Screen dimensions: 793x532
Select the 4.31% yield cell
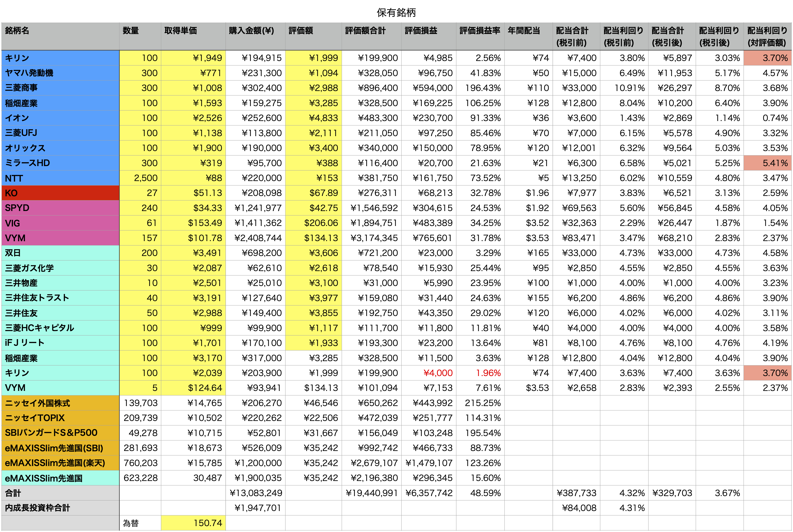point(624,508)
